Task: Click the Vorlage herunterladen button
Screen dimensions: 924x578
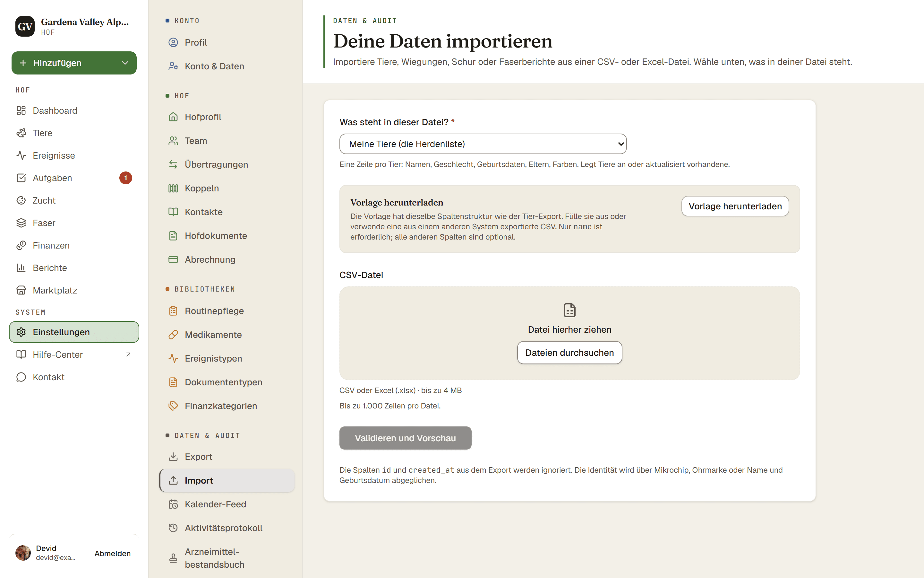Action: (735, 206)
